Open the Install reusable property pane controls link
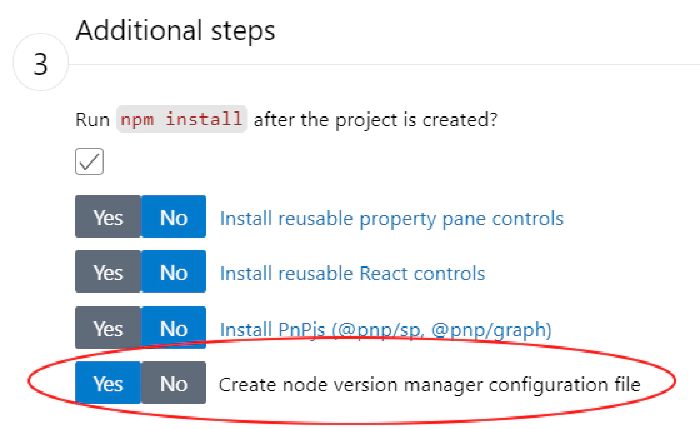The width and height of the screenshot is (700, 429). pos(391,218)
